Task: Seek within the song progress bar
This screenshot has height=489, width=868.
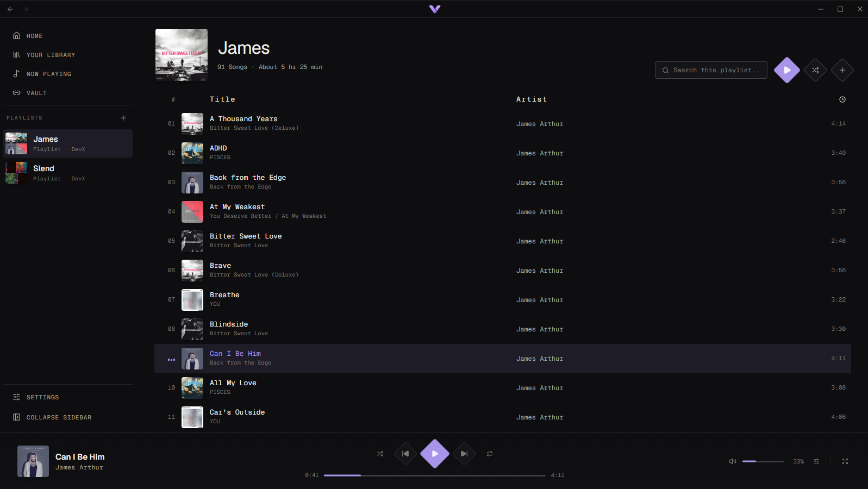Action: pos(435,475)
